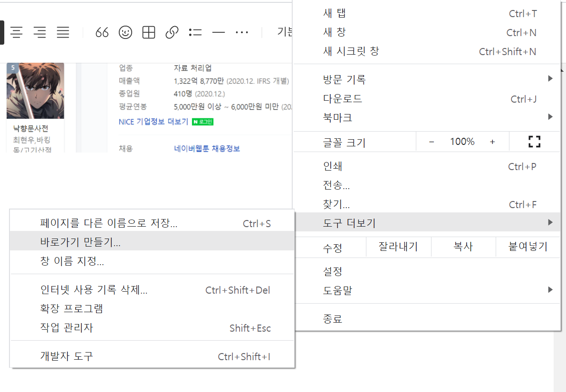
Task: Increase zoom with plus button
Action: pos(492,142)
